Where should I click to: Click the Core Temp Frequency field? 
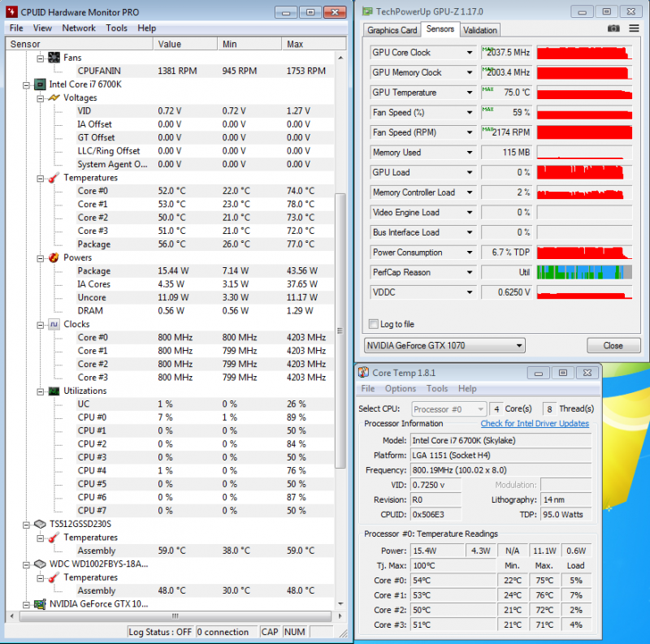click(500, 470)
